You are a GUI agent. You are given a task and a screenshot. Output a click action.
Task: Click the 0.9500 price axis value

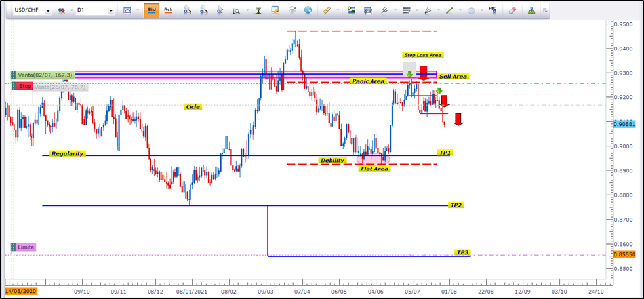point(624,25)
